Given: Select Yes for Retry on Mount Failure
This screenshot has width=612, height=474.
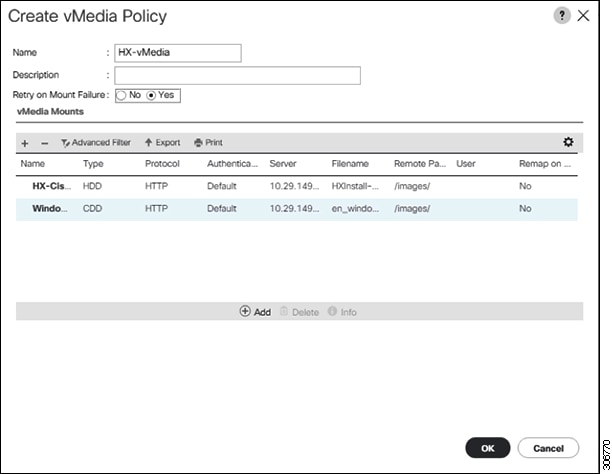Looking at the screenshot, I should point(151,95).
